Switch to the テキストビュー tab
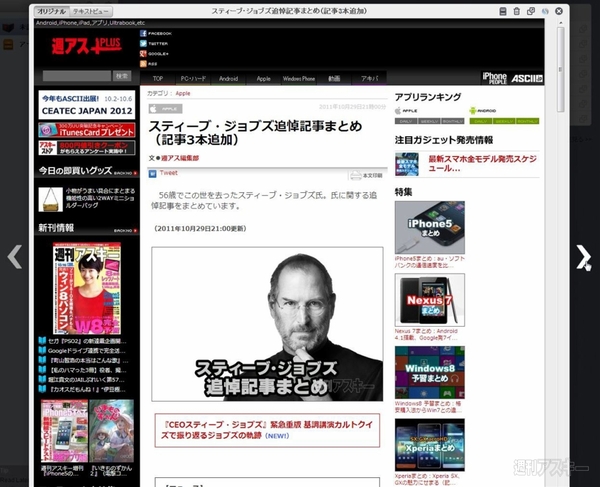Image resolution: width=600 pixels, height=487 pixels. (x=91, y=11)
